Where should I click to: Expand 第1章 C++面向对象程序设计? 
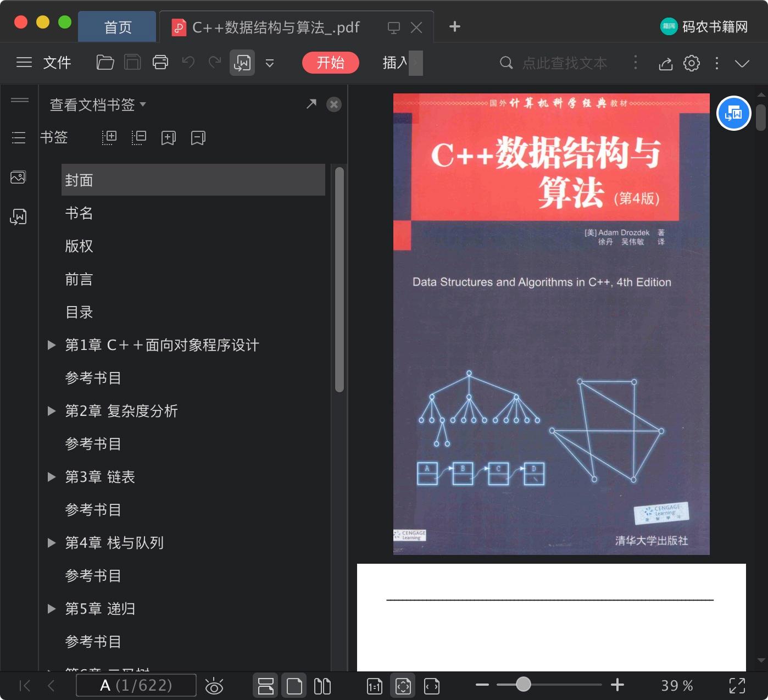(x=52, y=345)
